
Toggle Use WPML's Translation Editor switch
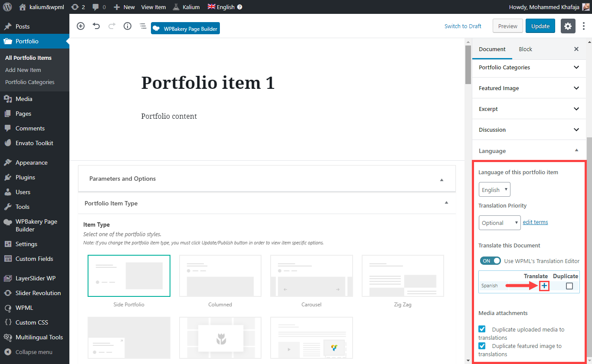click(x=490, y=261)
